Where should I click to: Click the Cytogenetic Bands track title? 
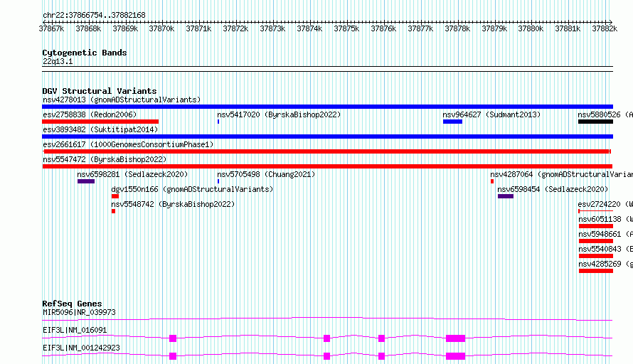coord(85,53)
